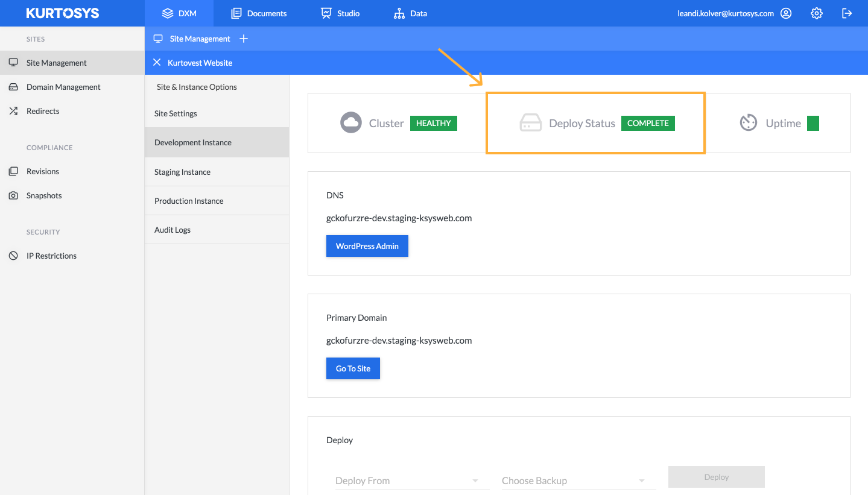Click the Site Management breadcrumb label

(x=200, y=39)
